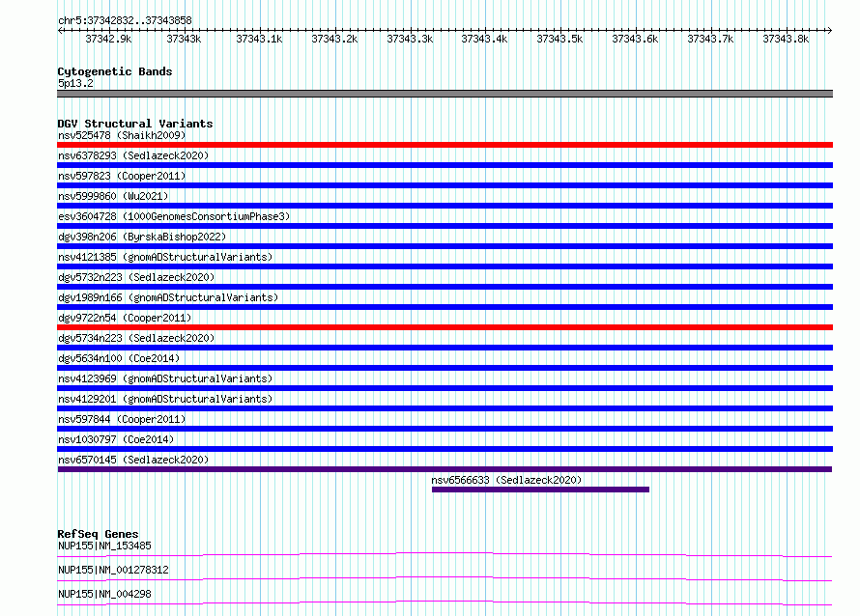Open variant nsv4121385 (gnomADStructuralVariants)

coord(165,257)
